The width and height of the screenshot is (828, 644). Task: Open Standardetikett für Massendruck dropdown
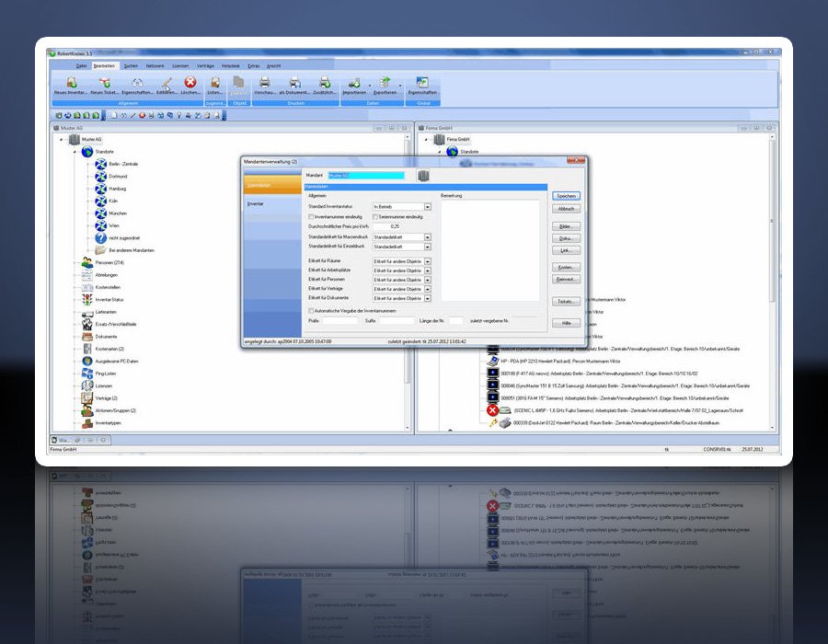coord(427,237)
